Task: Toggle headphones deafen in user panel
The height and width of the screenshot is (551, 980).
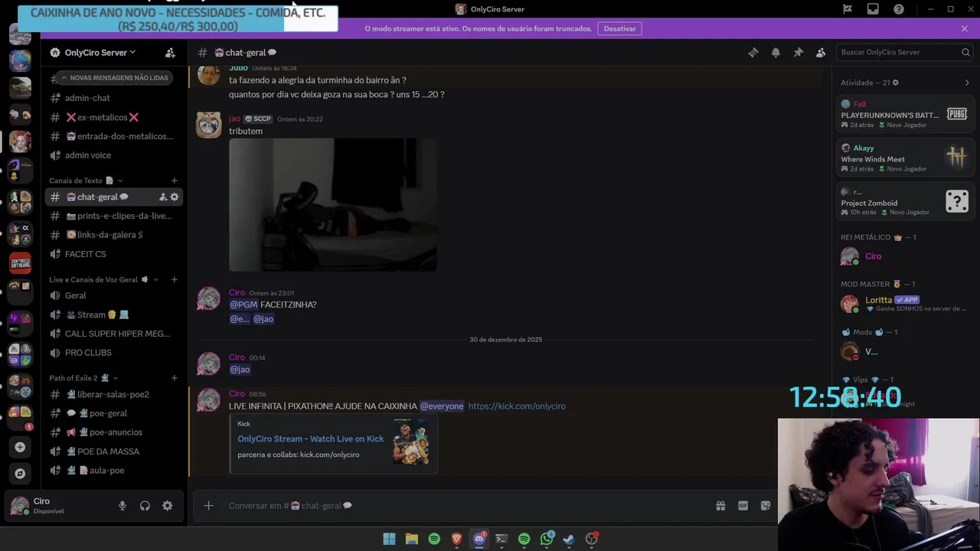Action: click(145, 506)
